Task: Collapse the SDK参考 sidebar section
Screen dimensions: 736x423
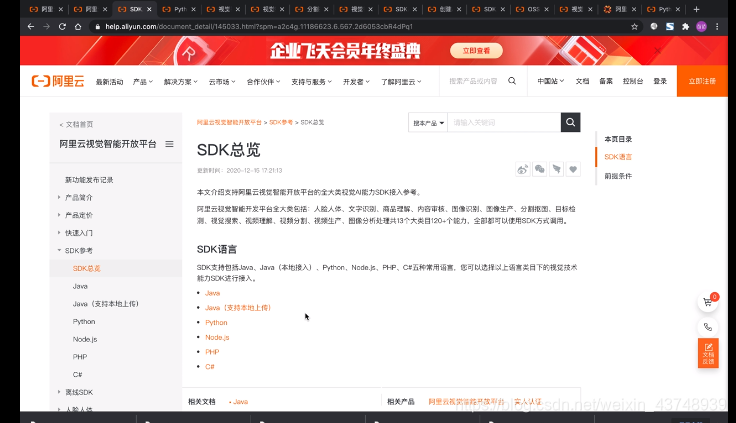Action: point(59,250)
